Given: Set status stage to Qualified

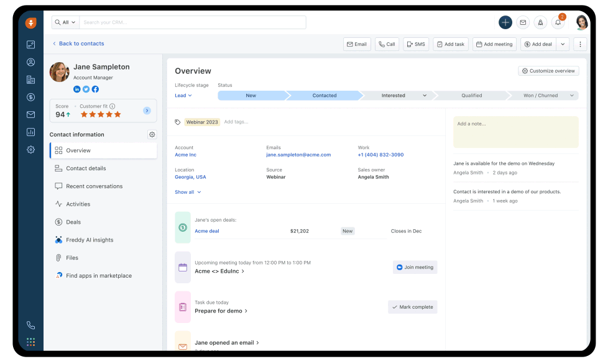Looking at the screenshot, I should click(x=471, y=96).
